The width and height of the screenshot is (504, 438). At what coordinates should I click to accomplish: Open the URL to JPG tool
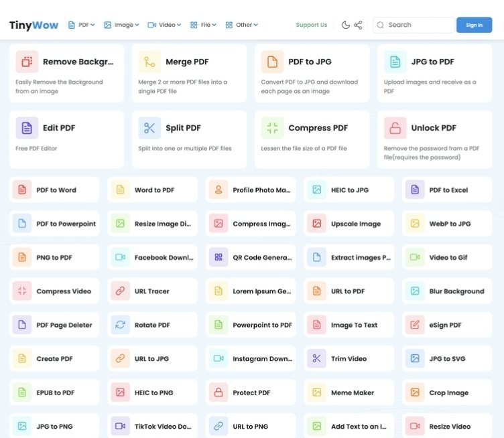click(152, 358)
